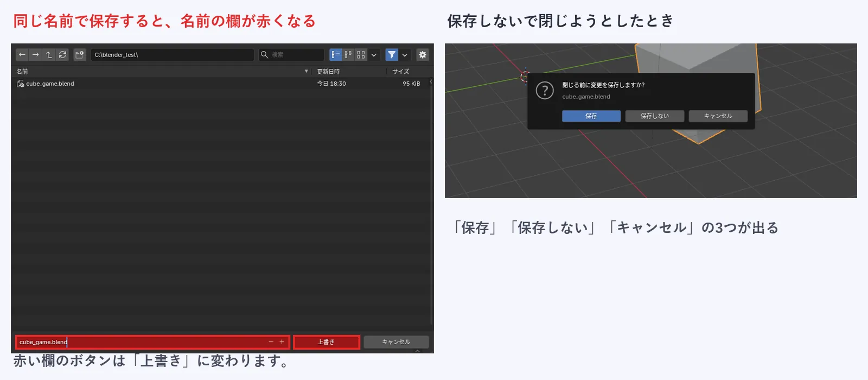Click the 95 KiB size cell
Image resolution: width=868 pixels, height=380 pixels.
pos(411,84)
